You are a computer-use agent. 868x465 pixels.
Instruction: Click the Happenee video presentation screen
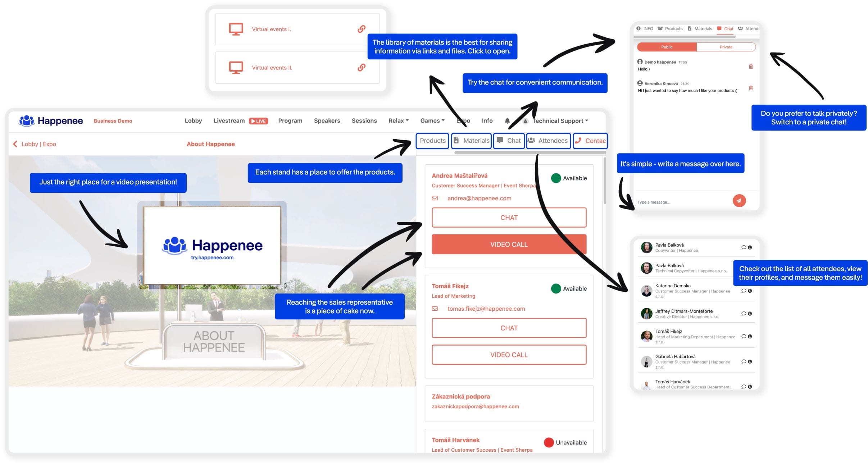tap(212, 245)
